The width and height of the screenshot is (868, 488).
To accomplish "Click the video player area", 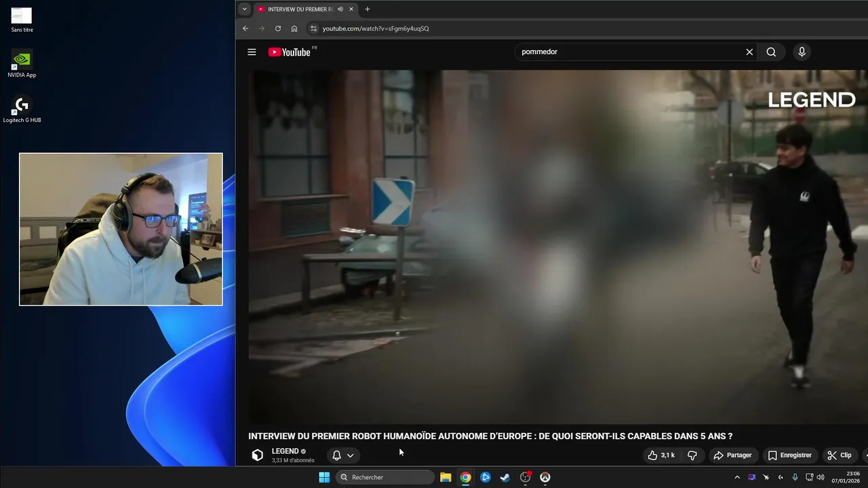I will (x=557, y=247).
